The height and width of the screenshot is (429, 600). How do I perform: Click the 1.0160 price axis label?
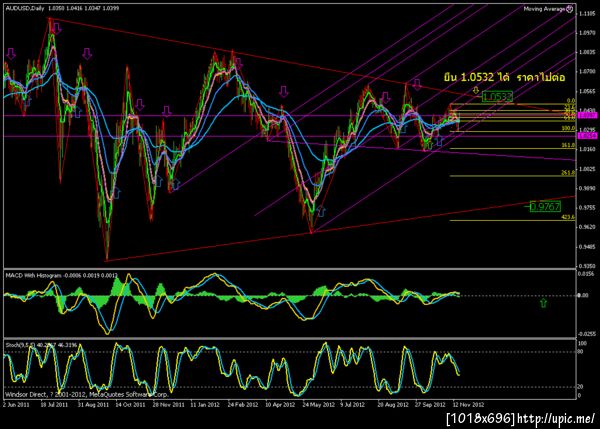pyautogui.click(x=587, y=149)
